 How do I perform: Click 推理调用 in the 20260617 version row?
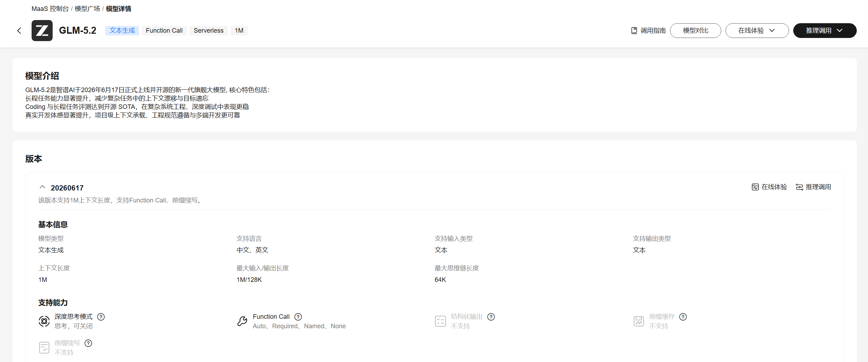coord(813,187)
